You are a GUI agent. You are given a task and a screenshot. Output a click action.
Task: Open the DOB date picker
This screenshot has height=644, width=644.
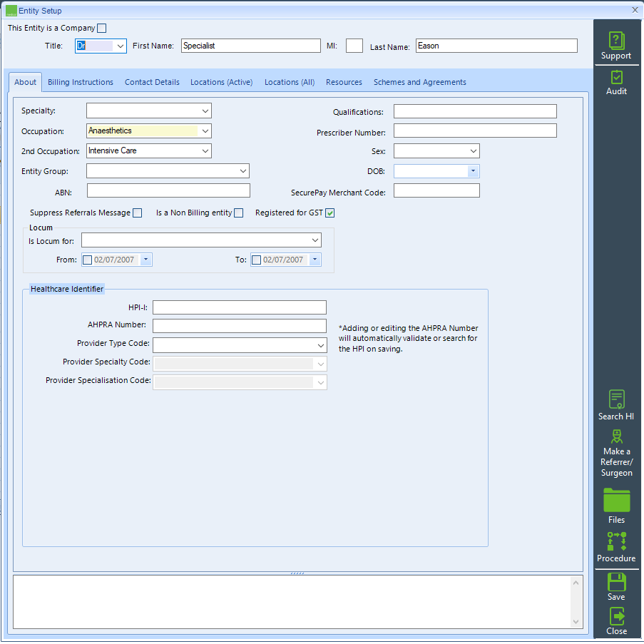coord(471,170)
